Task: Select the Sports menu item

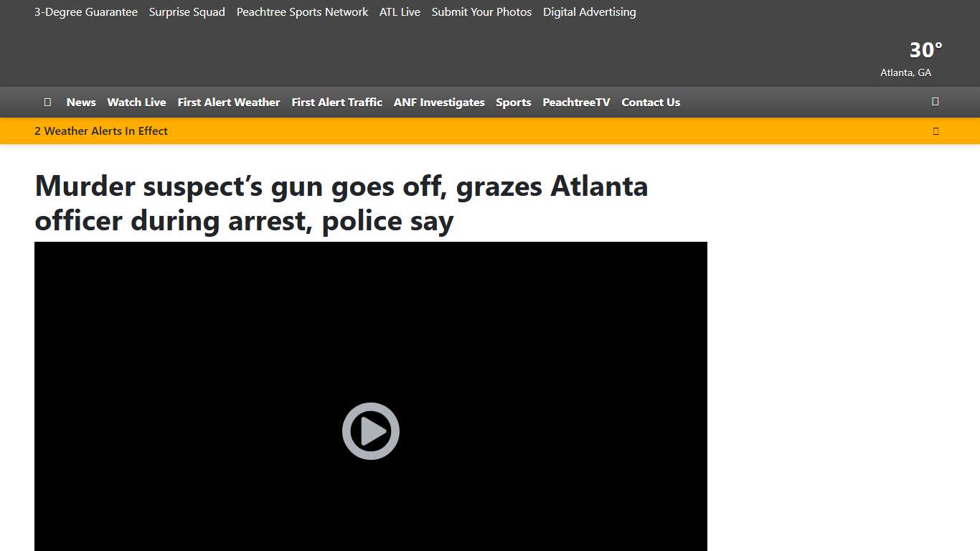Action: (513, 102)
